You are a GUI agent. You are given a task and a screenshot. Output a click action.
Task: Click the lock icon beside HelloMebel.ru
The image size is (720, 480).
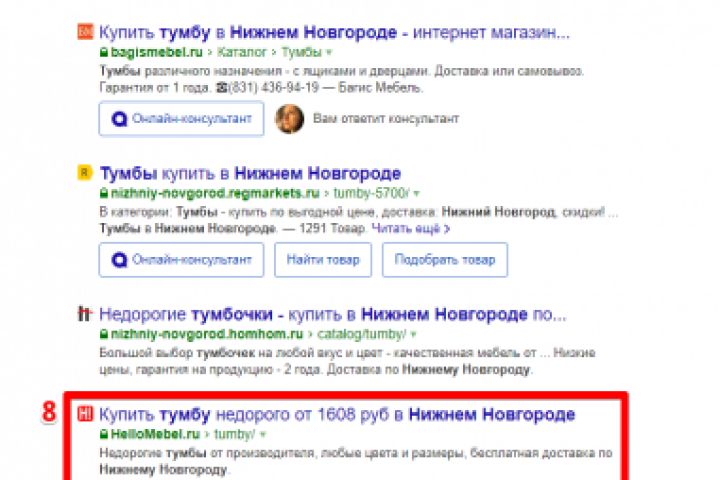[x=104, y=434]
